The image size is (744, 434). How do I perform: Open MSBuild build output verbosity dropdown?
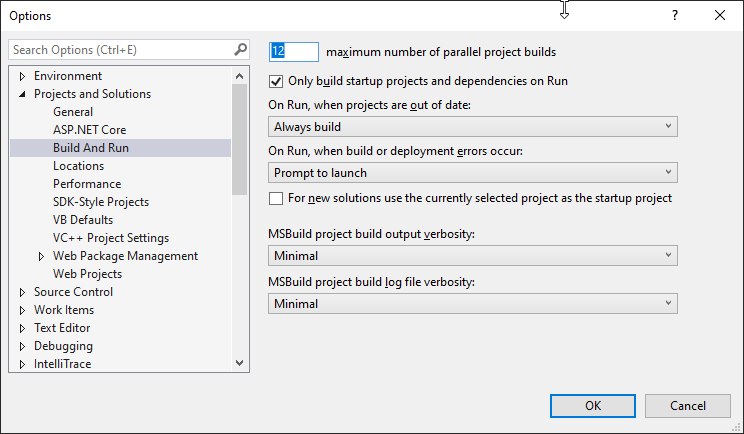473,256
